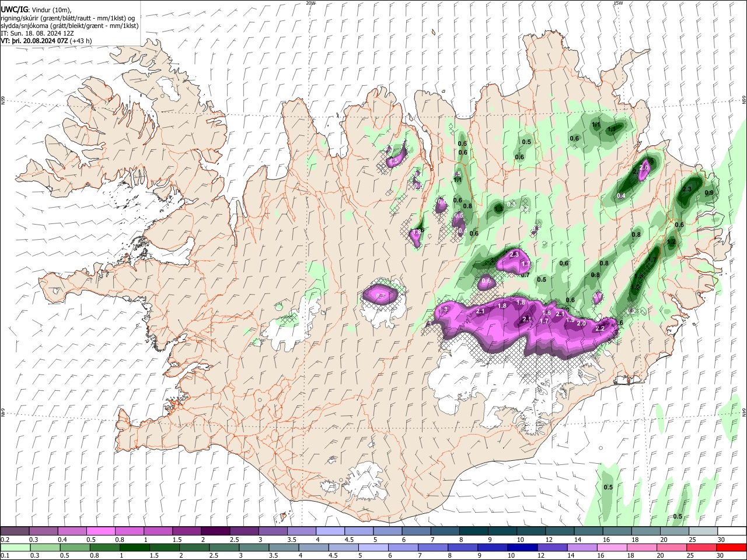747x560 pixels.
Task: Select the rain-scale swatch between 2 and 2.5
Action: 194,548
